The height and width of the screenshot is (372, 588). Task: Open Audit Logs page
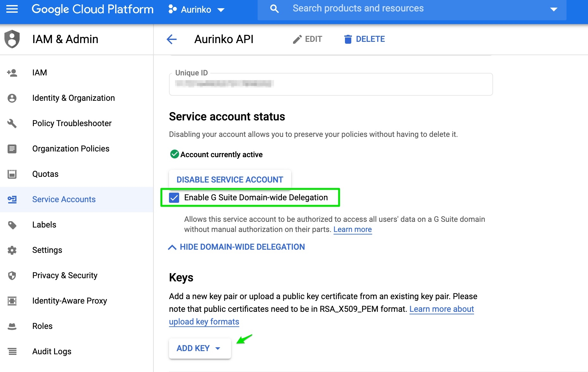pyautogui.click(x=77, y=351)
